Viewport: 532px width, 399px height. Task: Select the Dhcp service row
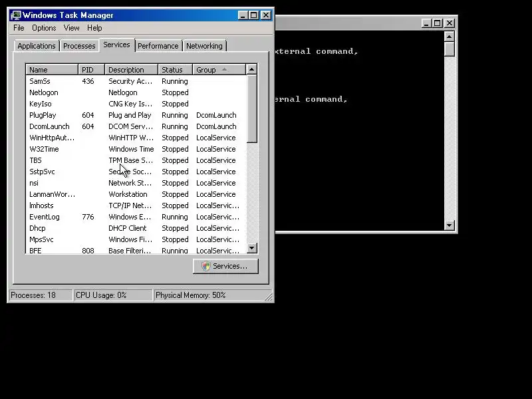[136, 228]
